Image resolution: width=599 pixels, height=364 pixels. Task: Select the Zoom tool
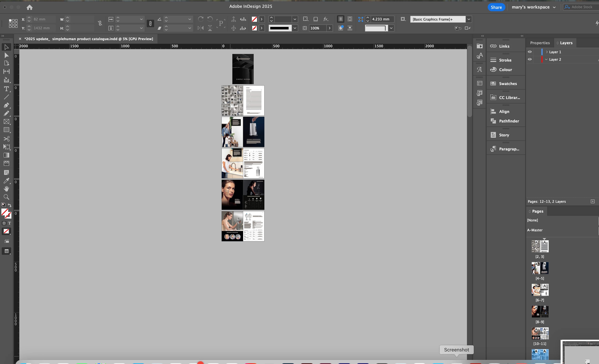pyautogui.click(x=6, y=197)
